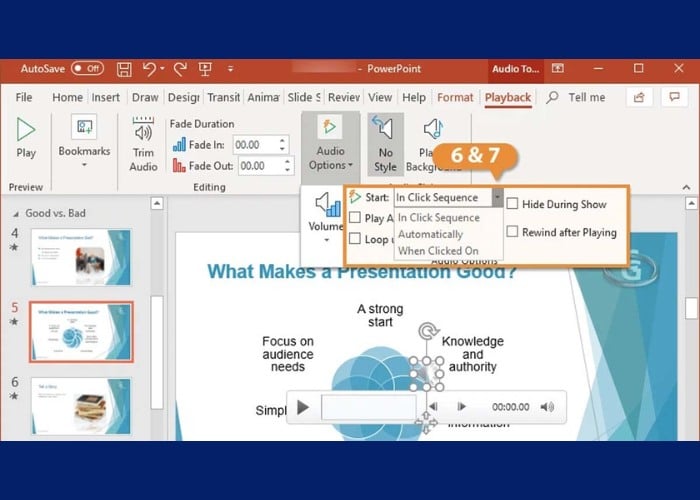The height and width of the screenshot is (500, 700).
Task: Click the Play preview icon in ribbon
Action: 26,134
